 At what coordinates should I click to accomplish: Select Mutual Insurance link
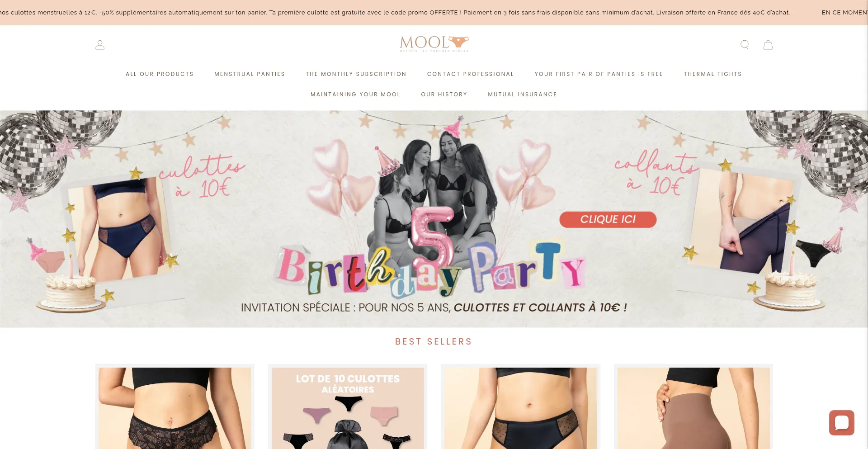coord(522,95)
